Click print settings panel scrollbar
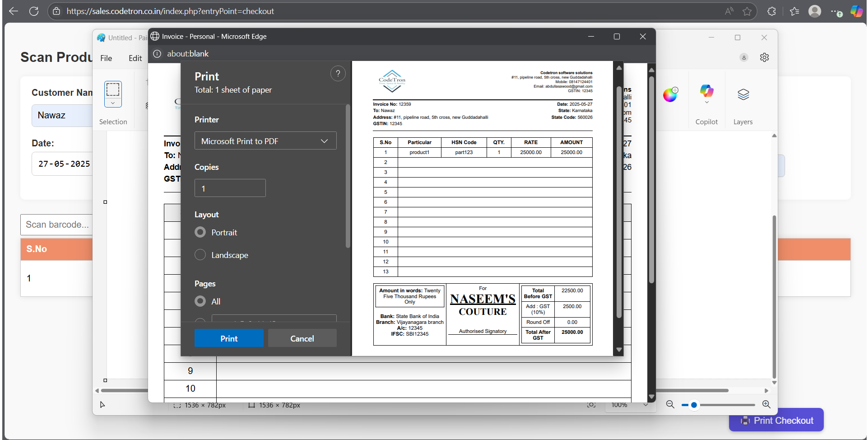 (x=348, y=176)
